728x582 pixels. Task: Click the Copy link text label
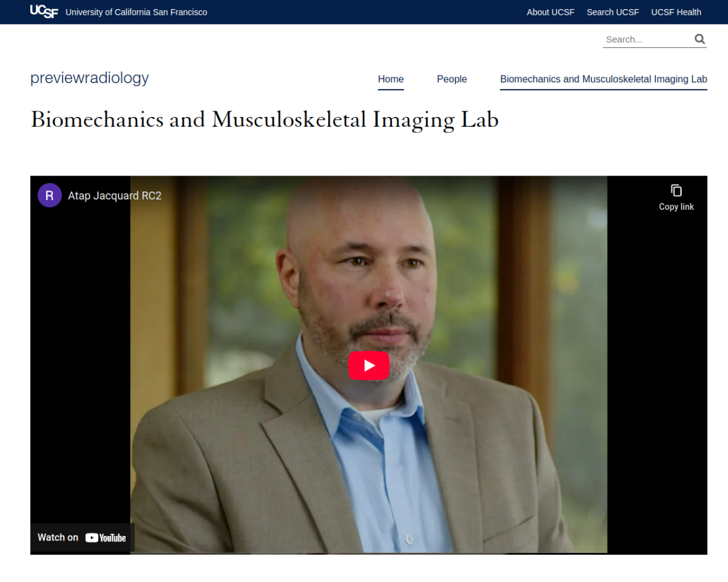676,207
